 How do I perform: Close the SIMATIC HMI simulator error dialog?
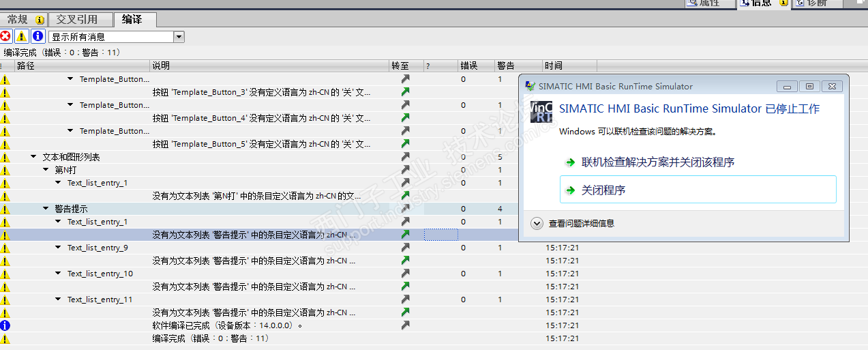click(x=832, y=87)
